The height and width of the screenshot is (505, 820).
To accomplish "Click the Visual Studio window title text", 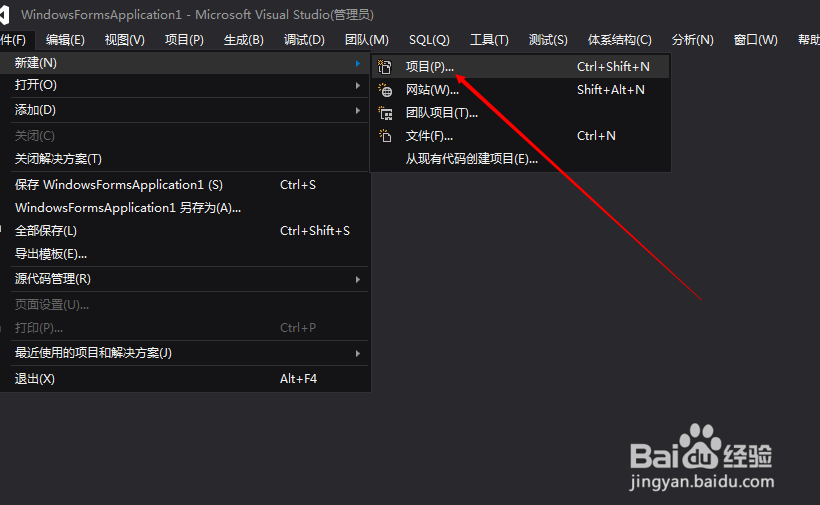I will [197, 15].
